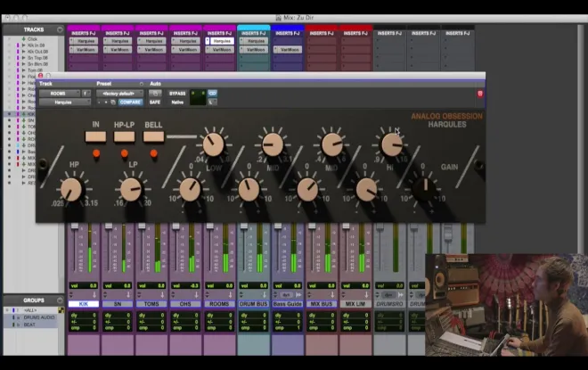Click the automation SAFE button
The width and height of the screenshot is (588, 370).
click(x=154, y=102)
